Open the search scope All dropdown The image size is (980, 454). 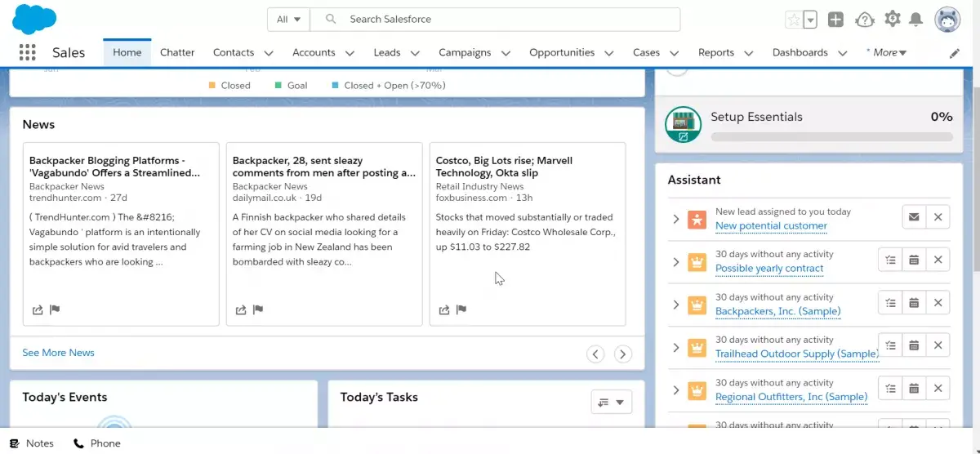(289, 20)
